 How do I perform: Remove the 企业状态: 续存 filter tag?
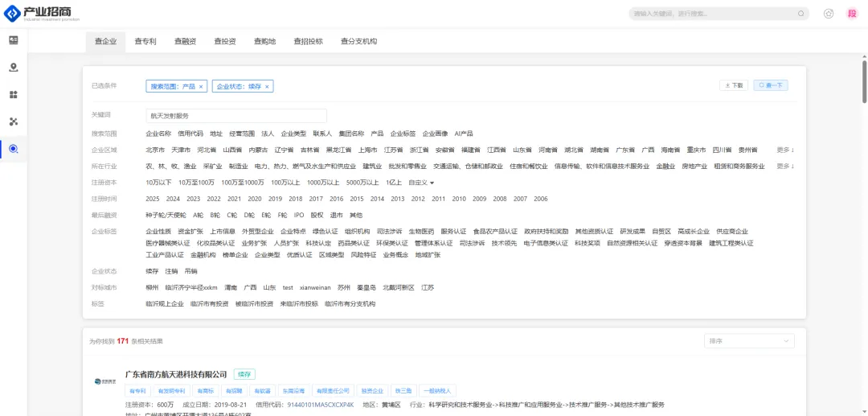[267, 86]
